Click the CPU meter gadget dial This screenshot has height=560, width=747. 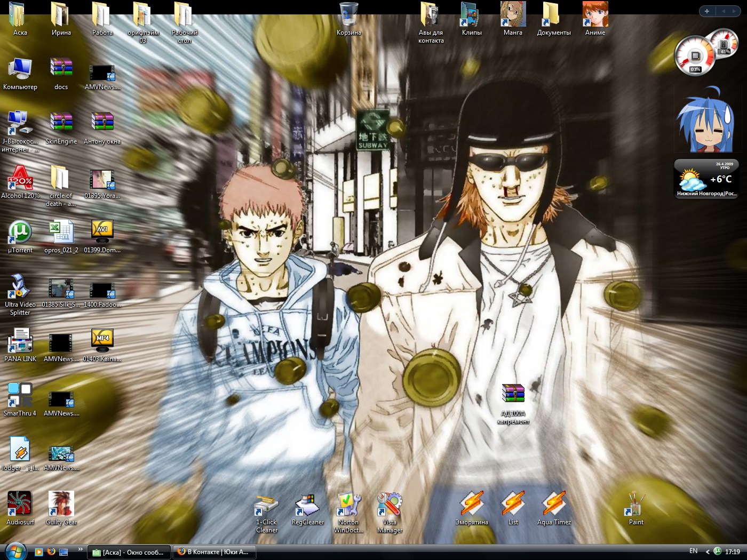coord(694,56)
